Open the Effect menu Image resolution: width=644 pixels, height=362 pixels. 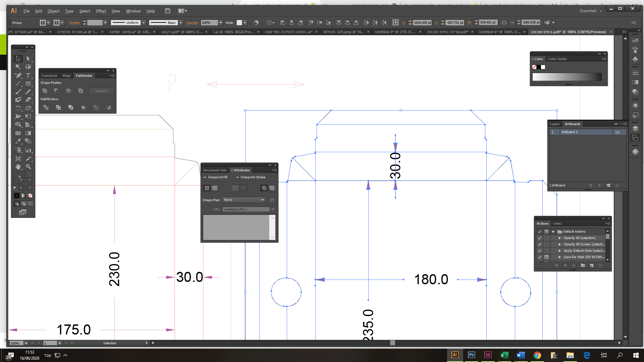[101, 11]
